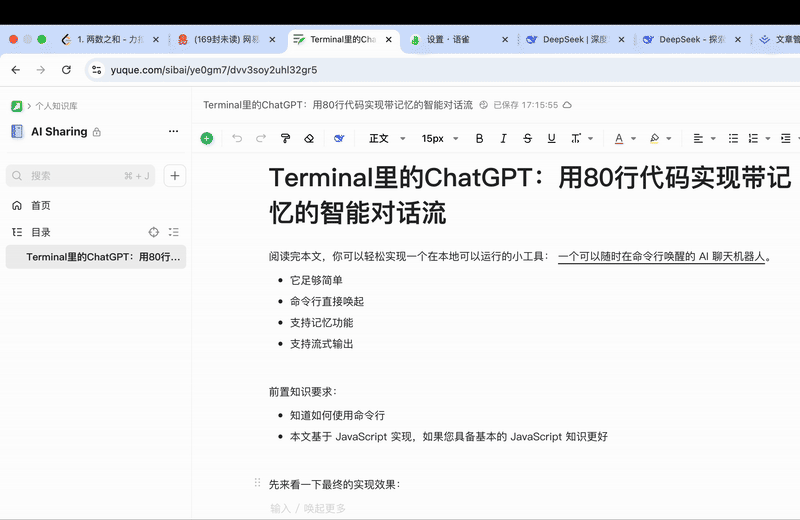Click the underlined 一个可以随时在命令行唤醒的 AI 聊天机器人 text

pyautogui.click(x=662, y=257)
